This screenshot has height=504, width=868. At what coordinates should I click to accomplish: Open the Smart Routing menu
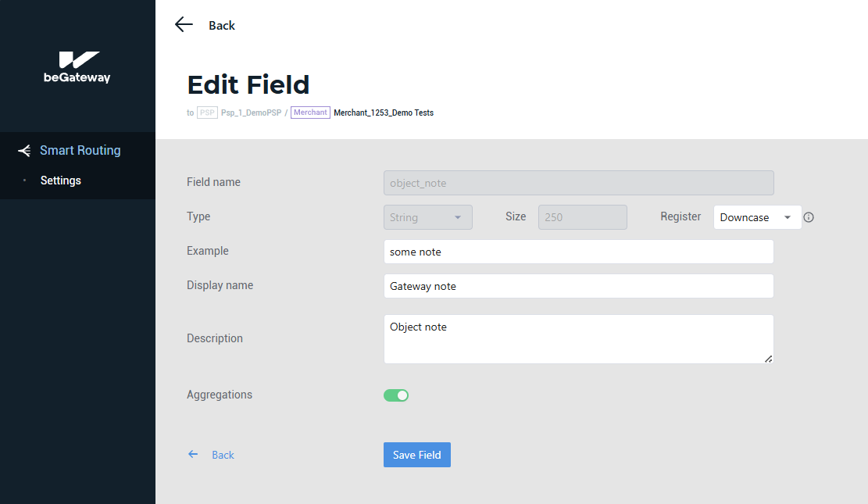point(80,151)
